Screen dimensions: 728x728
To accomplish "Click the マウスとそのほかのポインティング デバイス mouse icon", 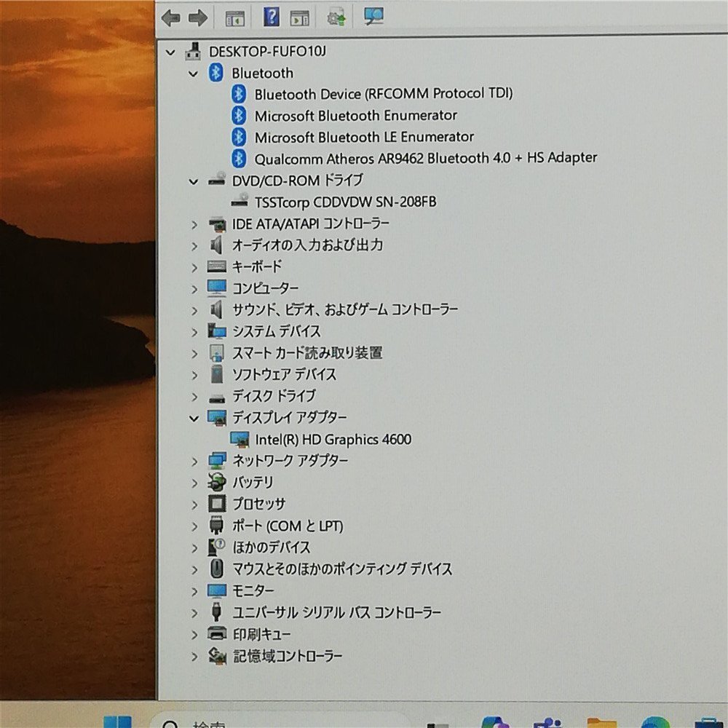I will tap(217, 569).
